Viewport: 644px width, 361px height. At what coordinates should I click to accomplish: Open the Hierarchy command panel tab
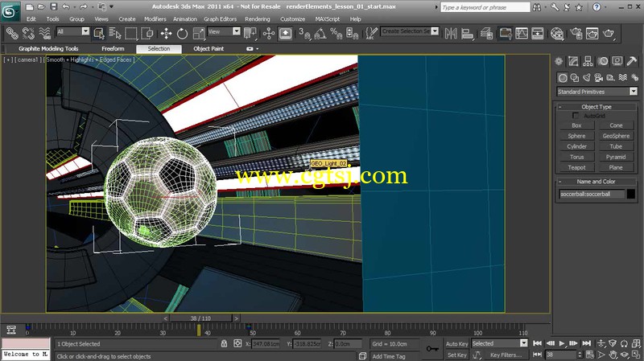[x=588, y=62]
